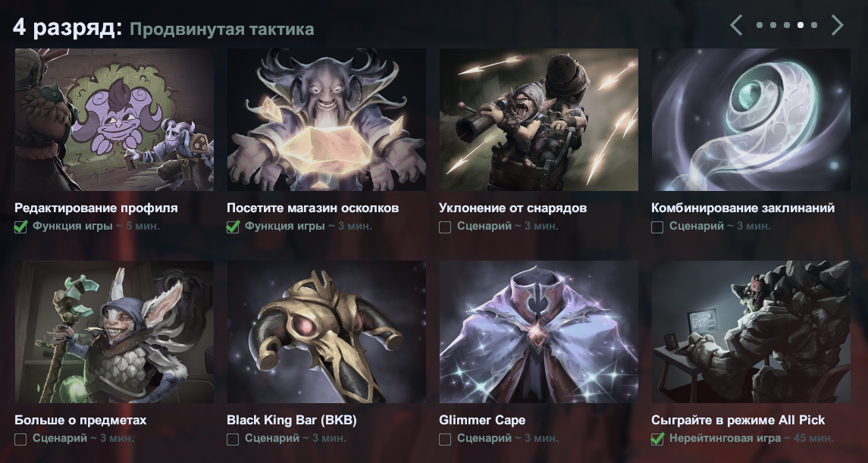
Task: Go to the previous tier with left chevron
Action: click(x=735, y=25)
